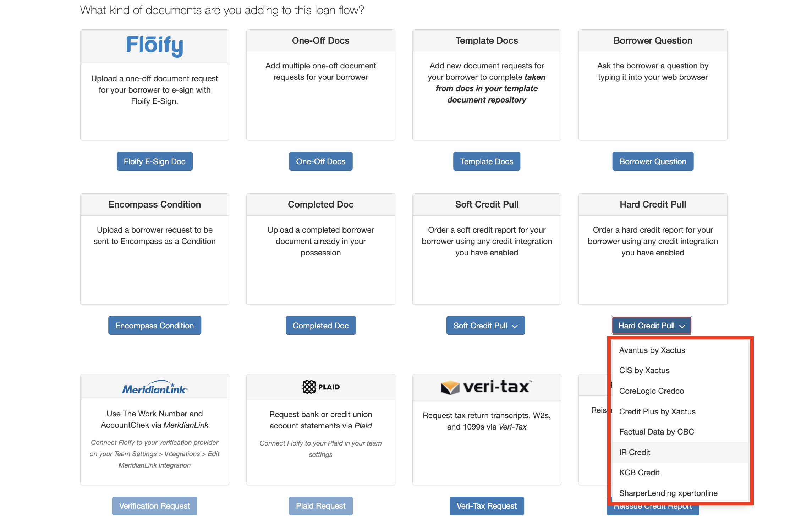Viewport: 812px width, 520px height.
Task: Submit a Veri-Tax Request
Action: (487, 506)
